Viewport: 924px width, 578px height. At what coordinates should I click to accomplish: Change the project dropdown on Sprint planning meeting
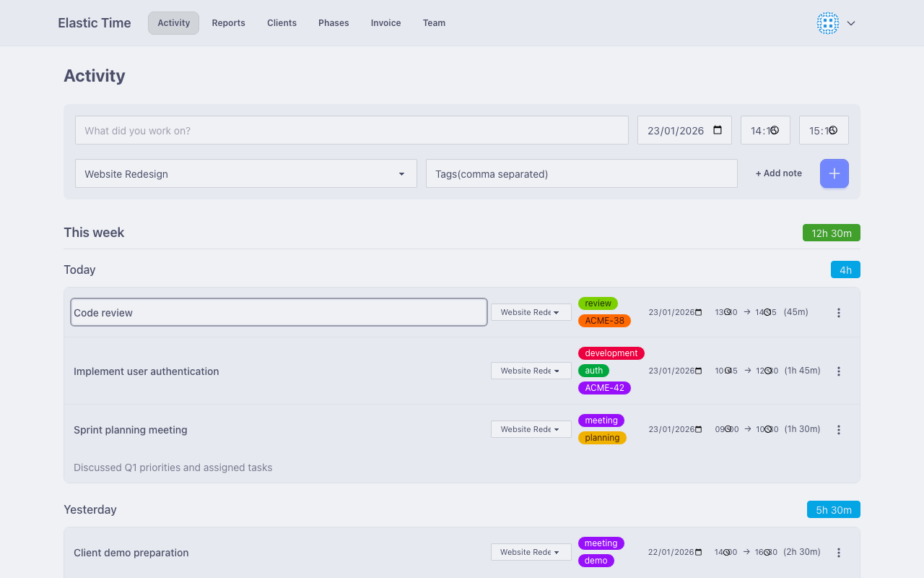tap(531, 428)
